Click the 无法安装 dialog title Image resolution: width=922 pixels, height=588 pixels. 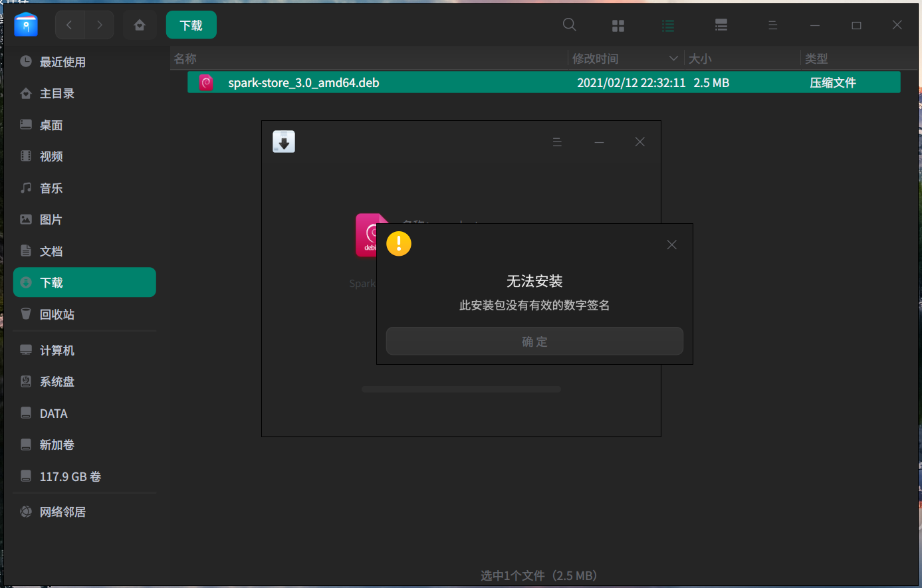point(534,282)
